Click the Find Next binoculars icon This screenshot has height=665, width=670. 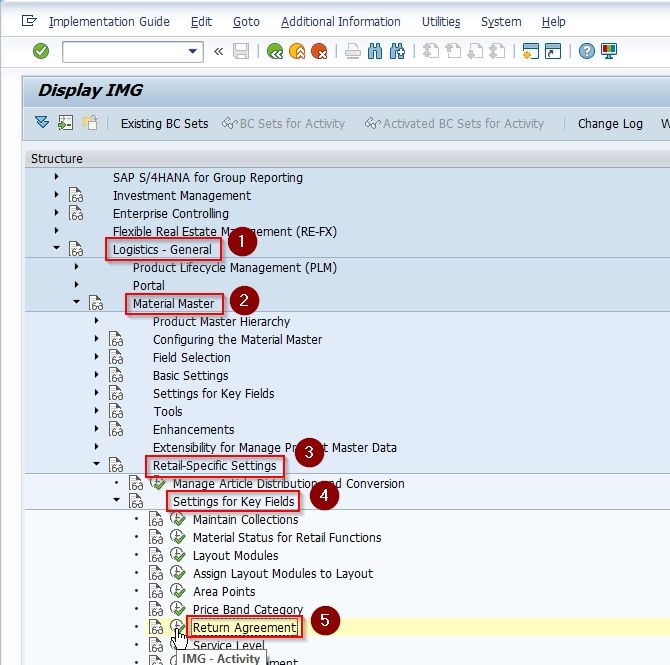coord(397,51)
